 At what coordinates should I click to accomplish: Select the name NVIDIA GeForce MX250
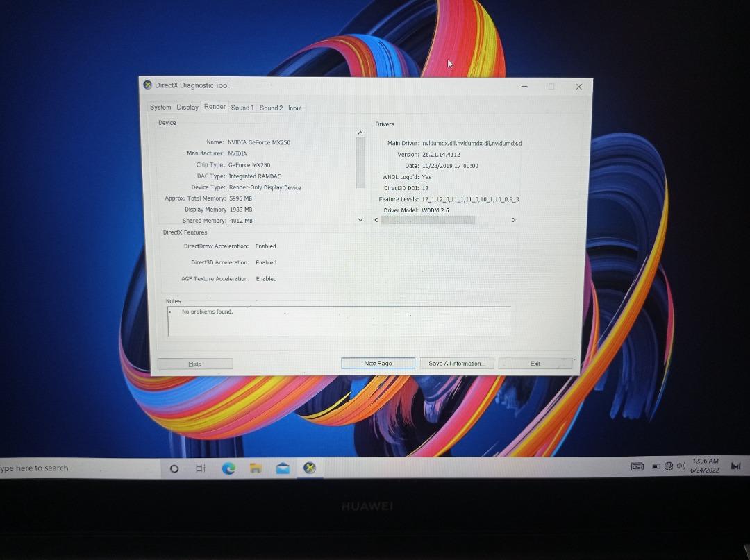coord(259,142)
